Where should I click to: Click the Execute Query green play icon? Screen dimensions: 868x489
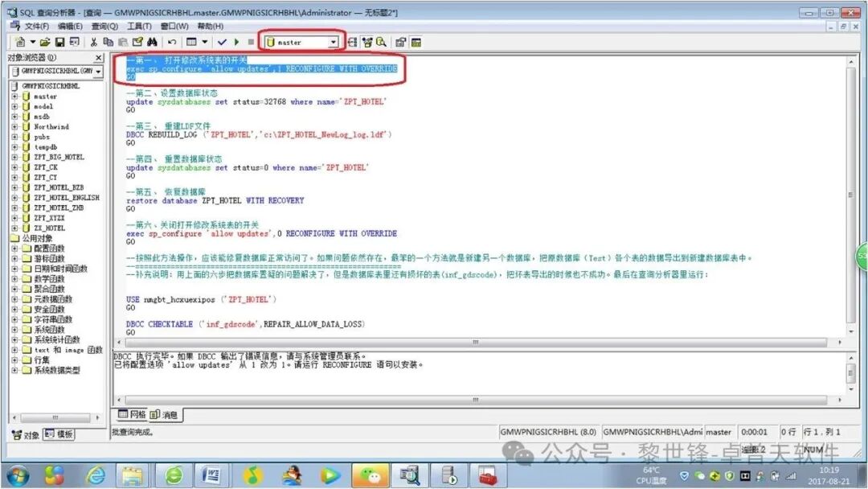click(x=236, y=42)
